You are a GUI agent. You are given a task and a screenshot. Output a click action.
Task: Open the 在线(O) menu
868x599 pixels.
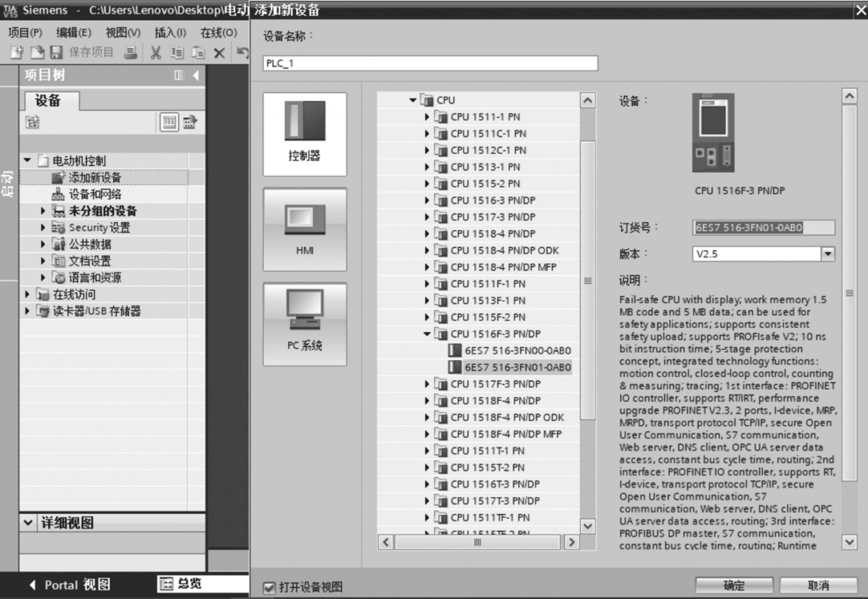point(219,33)
